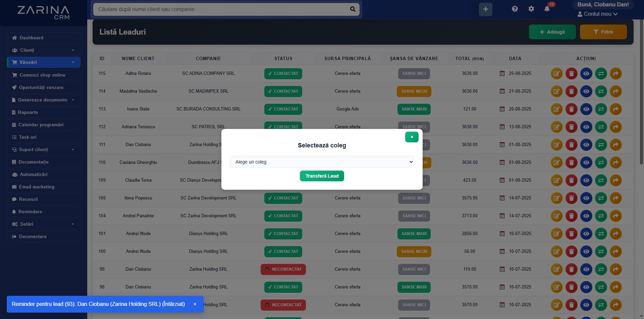
Task: Go to Dashboard in the sidebar
Action: point(43,38)
